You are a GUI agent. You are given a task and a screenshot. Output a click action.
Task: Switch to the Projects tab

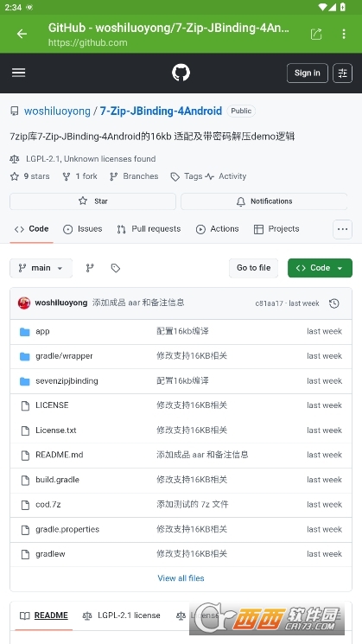coord(276,229)
